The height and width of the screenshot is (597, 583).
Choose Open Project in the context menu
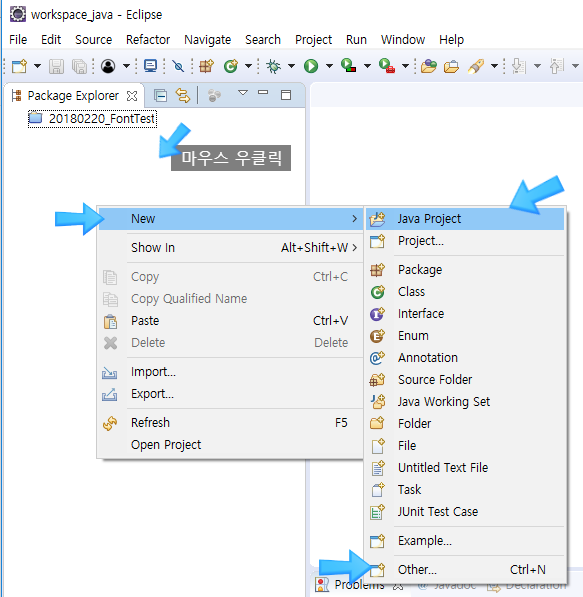tap(230, 445)
